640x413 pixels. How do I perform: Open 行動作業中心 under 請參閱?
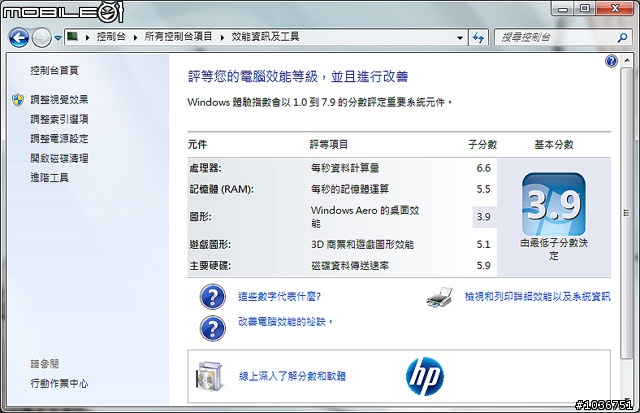pos(59,384)
